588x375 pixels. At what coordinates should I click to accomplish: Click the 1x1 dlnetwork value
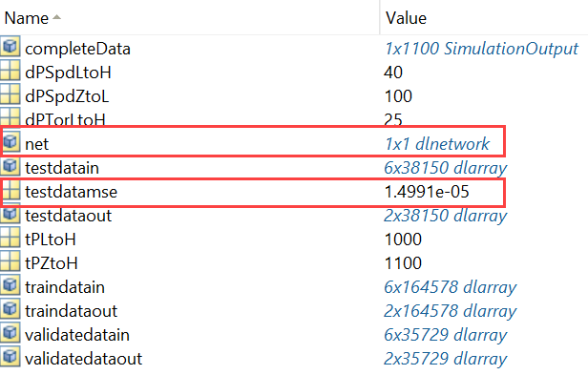(437, 144)
